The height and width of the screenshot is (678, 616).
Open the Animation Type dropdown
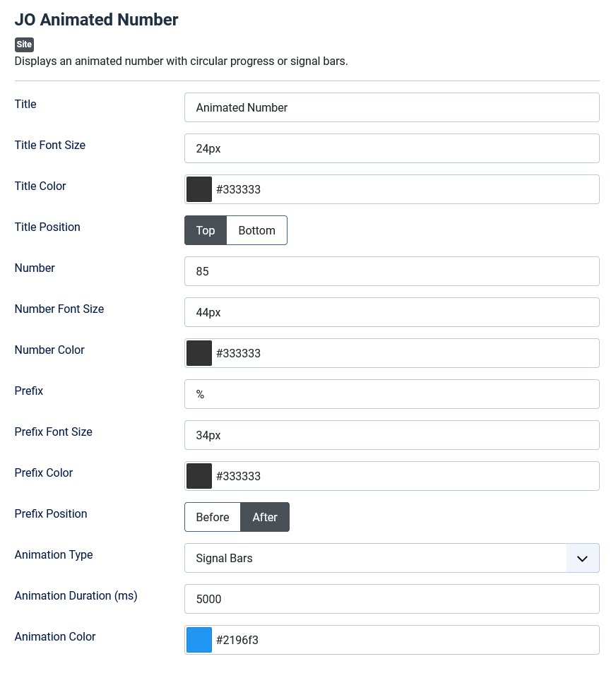pos(376,558)
